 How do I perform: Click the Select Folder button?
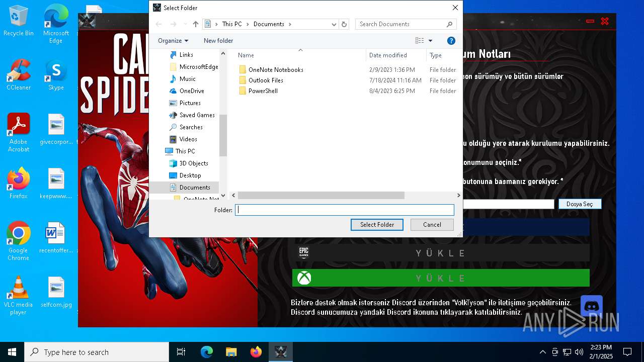377,225
